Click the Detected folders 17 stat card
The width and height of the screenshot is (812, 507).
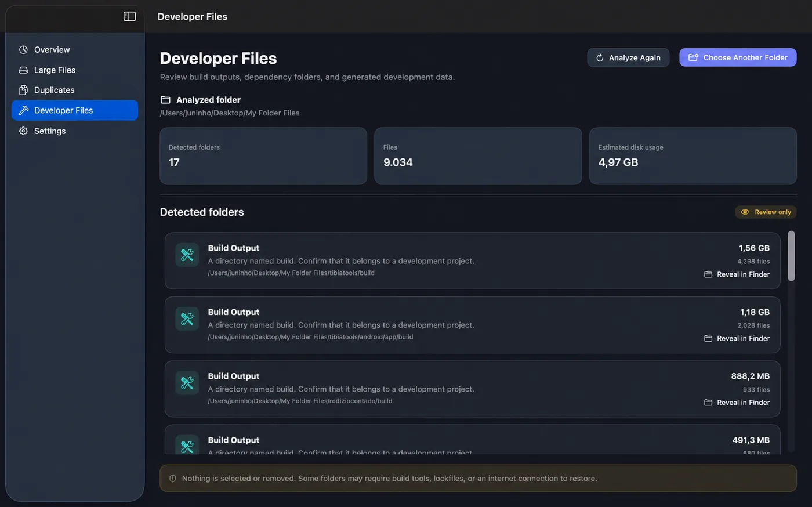263,156
